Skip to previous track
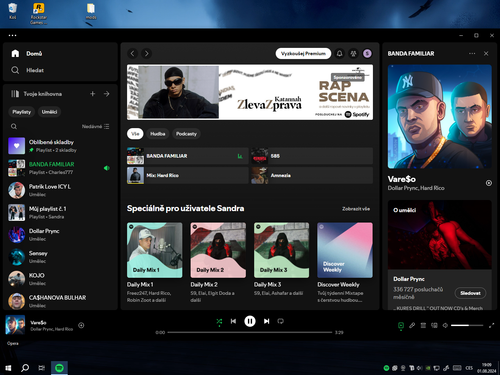500x375 pixels. [x=233, y=321]
